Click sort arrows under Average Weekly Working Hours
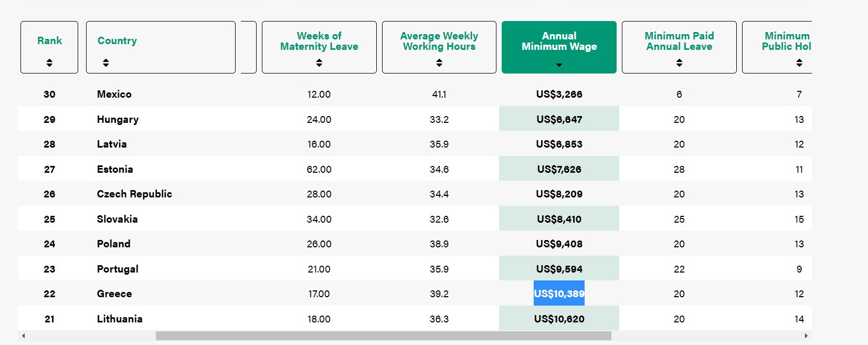This screenshot has height=345, width=868. coord(439,62)
